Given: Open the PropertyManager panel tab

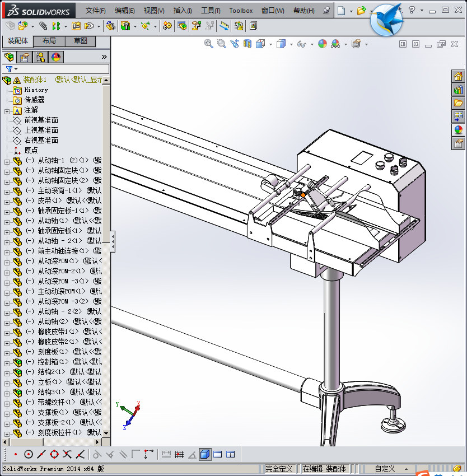Looking at the screenshot, I should click(x=25, y=57).
